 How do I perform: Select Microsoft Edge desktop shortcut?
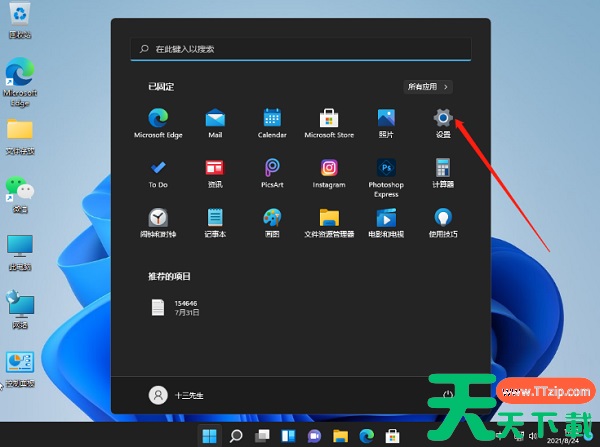[20, 82]
